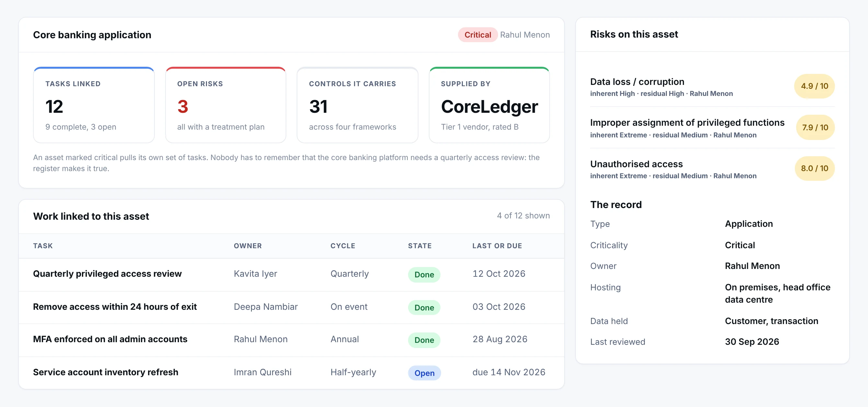Click the Done badge for the Remove access task
The height and width of the screenshot is (407, 868).
pyautogui.click(x=424, y=308)
